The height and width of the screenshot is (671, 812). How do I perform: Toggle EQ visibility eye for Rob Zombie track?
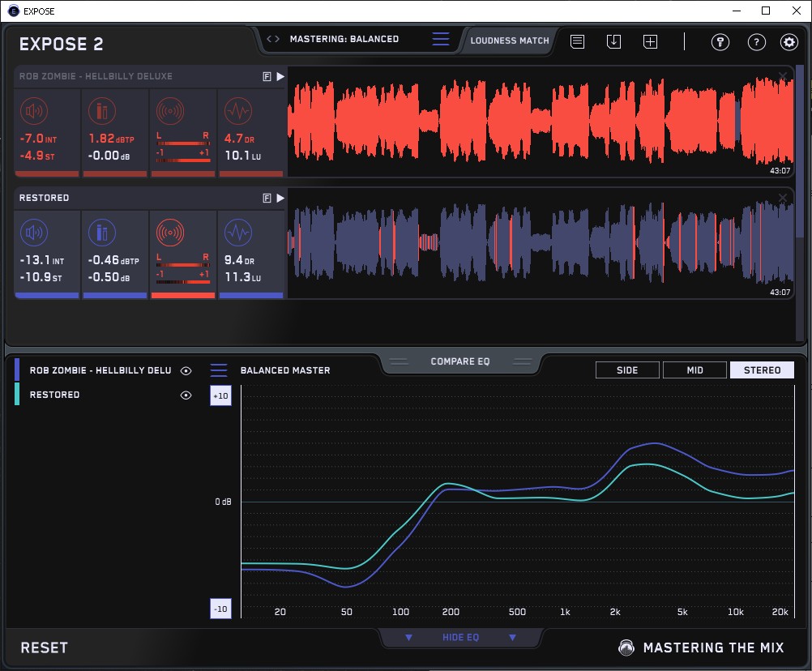(186, 370)
